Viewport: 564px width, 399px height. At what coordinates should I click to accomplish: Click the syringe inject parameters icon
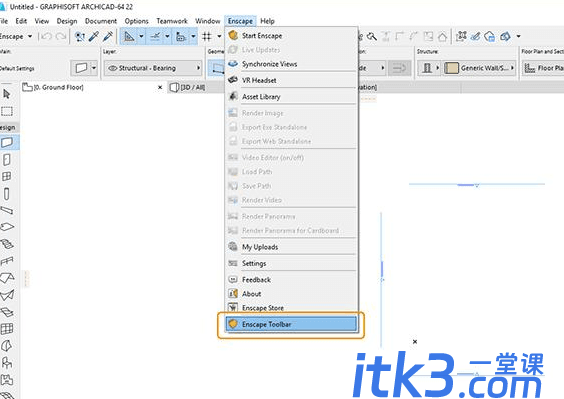[x=108, y=36]
